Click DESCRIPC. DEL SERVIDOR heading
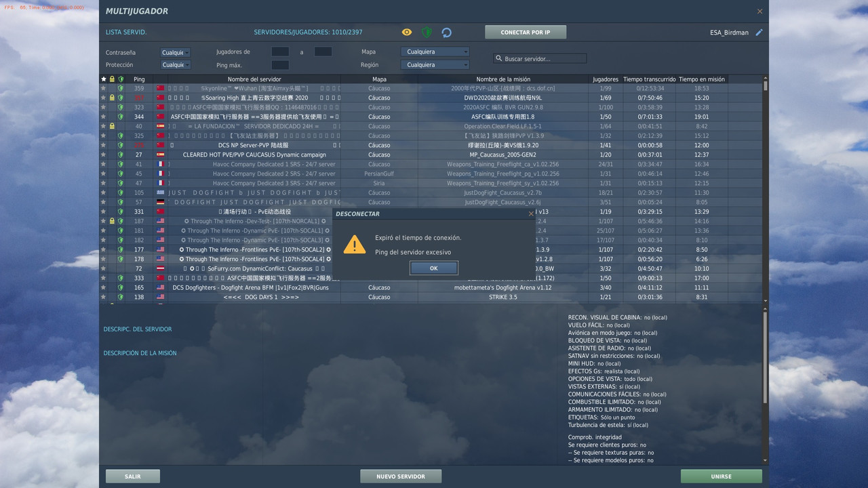This screenshot has height=488, width=868. coord(138,329)
